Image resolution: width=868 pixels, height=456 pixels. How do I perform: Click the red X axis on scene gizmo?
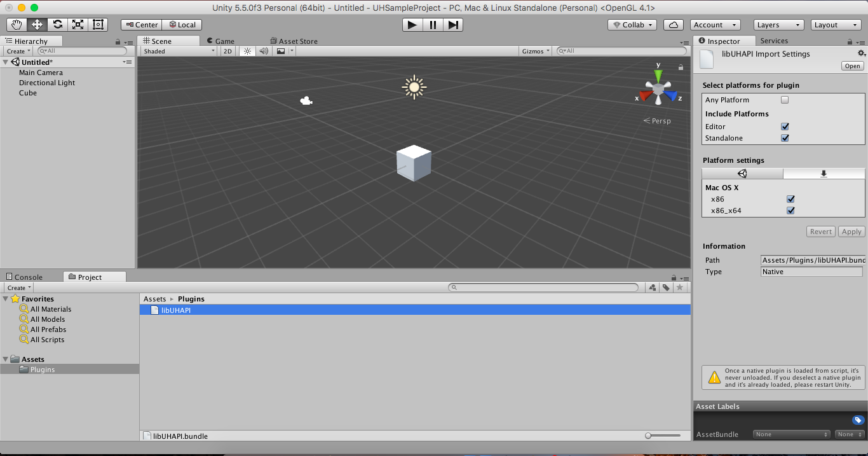coord(645,96)
